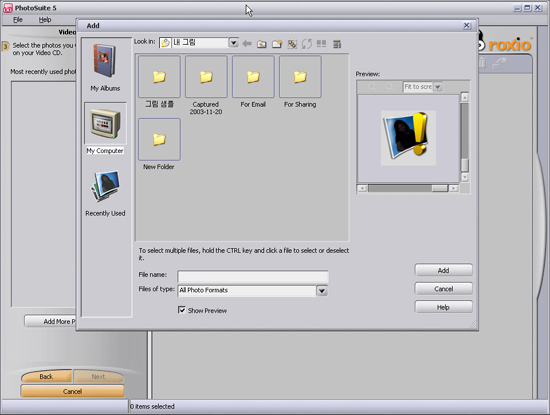The height and width of the screenshot is (415, 550).
Task: Click the Back button in PhotoSuite
Action: 46,376
